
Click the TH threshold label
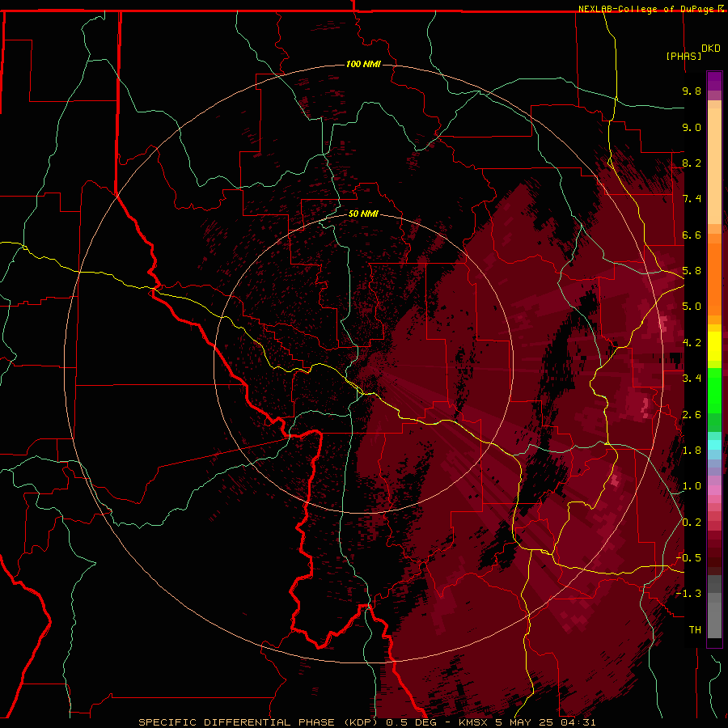(695, 630)
